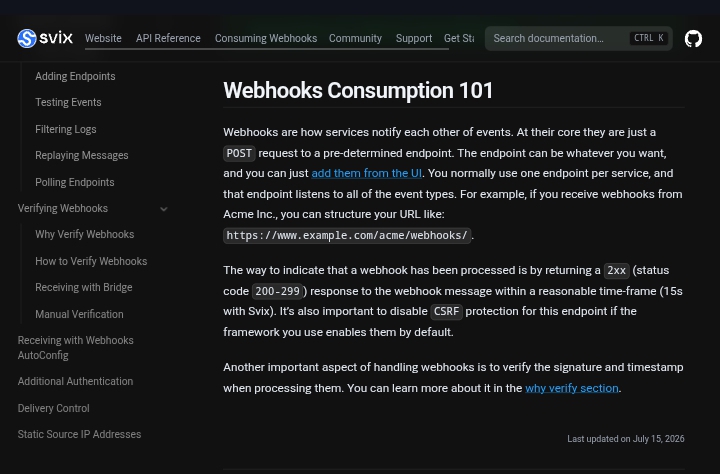Click the POST inline code

(x=239, y=153)
